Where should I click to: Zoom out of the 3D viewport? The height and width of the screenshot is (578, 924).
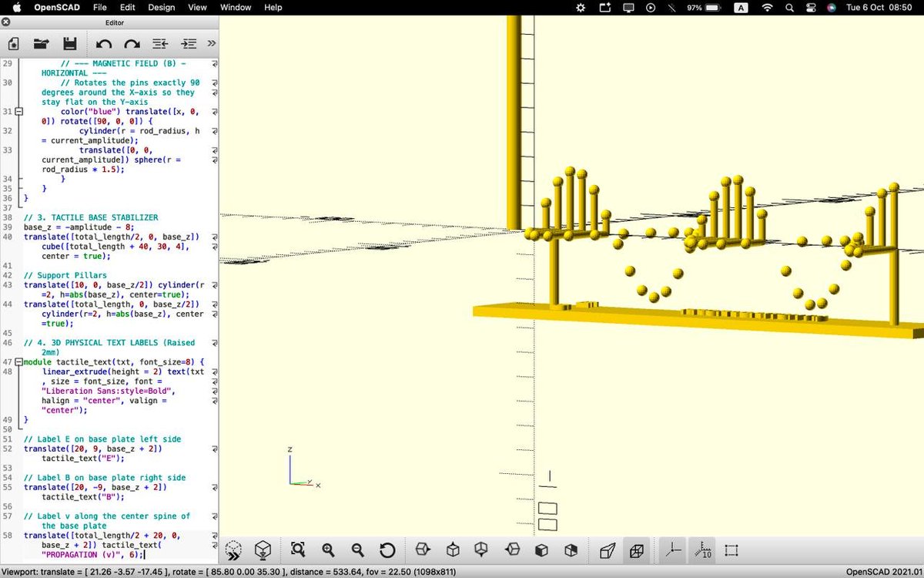pyautogui.click(x=357, y=550)
